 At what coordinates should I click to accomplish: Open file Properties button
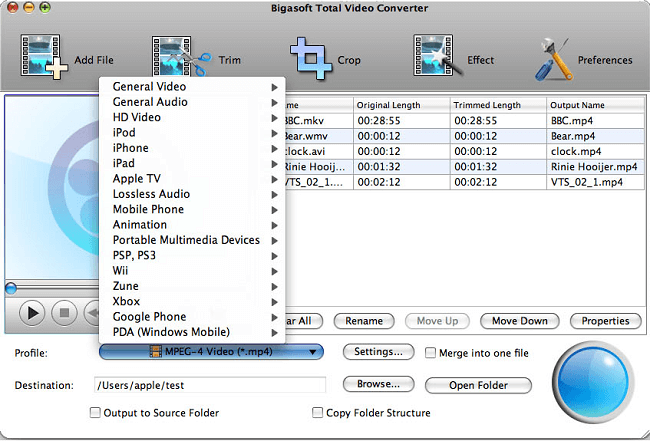pyautogui.click(x=605, y=321)
